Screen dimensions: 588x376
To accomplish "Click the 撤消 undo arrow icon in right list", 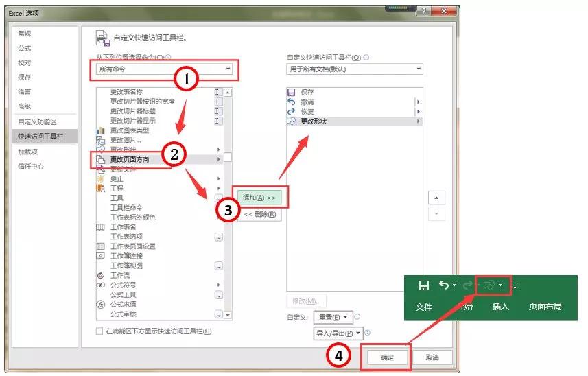I will point(291,102).
